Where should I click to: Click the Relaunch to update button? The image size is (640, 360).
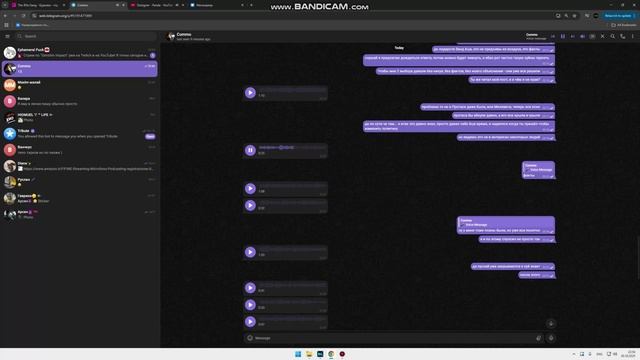(620, 16)
